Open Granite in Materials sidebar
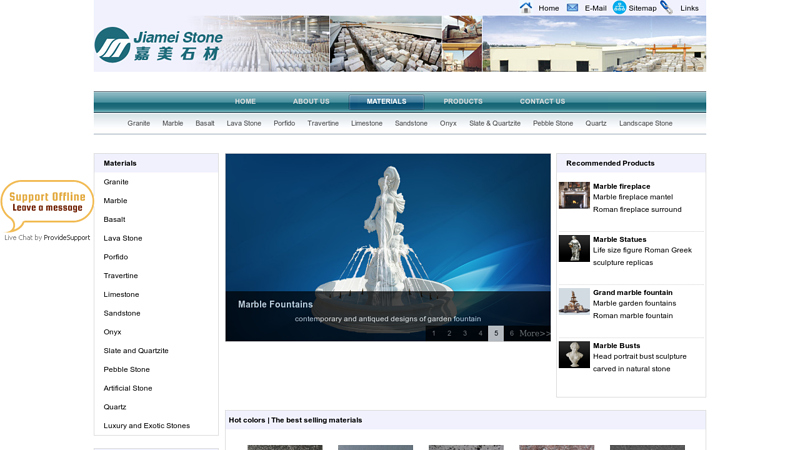The width and height of the screenshot is (800, 450). click(116, 182)
